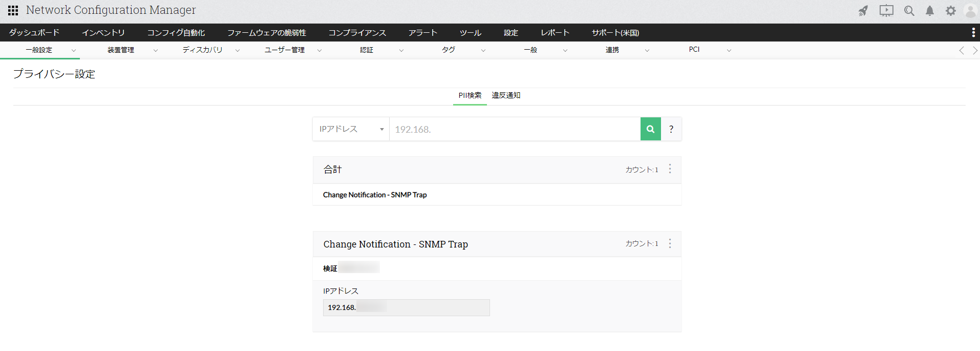Expand the ディスカバリ submenu
The height and width of the screenshot is (351, 980).
click(x=238, y=50)
